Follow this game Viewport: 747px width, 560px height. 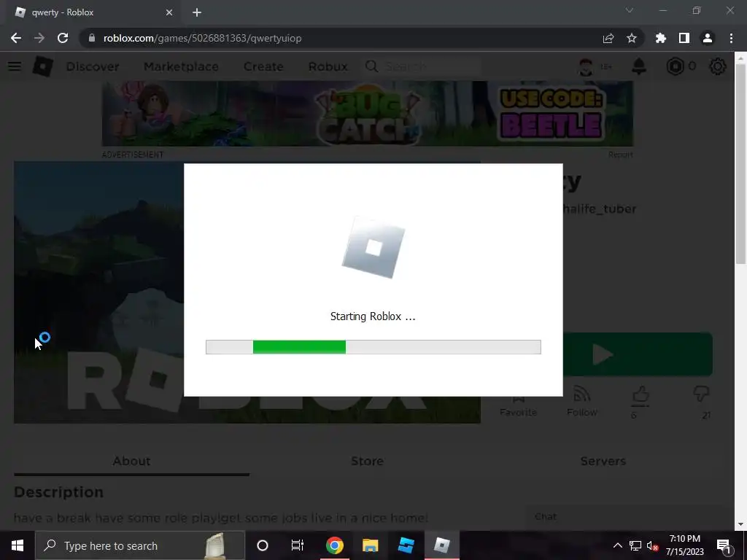(581, 402)
